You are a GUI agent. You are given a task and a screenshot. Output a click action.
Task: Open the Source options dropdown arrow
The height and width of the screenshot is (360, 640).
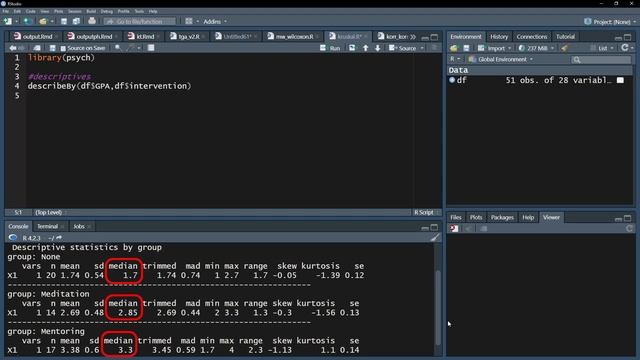[422, 48]
